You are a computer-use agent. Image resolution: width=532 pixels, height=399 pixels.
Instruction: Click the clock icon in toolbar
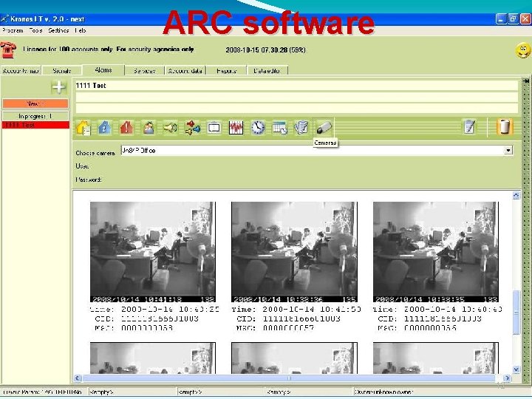pyautogui.click(x=258, y=128)
